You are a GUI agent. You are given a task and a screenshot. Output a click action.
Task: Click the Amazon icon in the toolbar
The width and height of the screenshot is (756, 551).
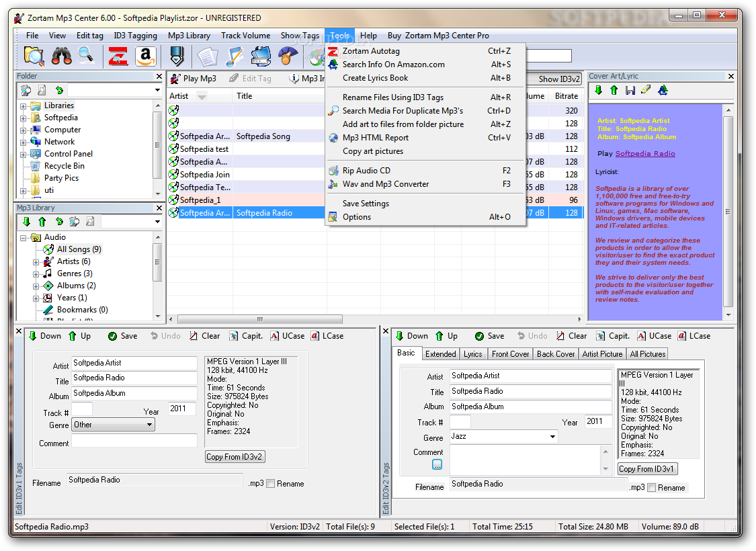pyautogui.click(x=146, y=56)
